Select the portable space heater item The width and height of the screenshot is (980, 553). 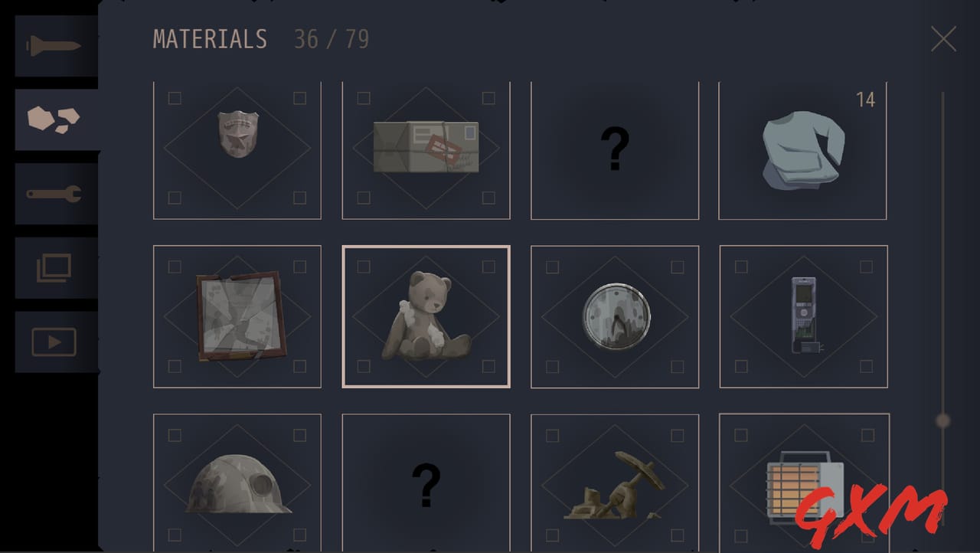(x=804, y=483)
